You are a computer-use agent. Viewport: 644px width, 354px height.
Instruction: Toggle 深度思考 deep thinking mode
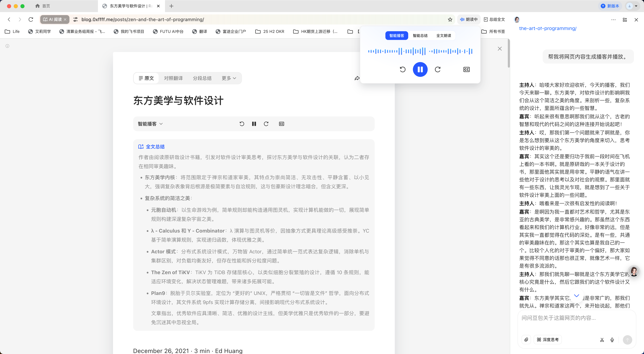[x=548, y=340]
